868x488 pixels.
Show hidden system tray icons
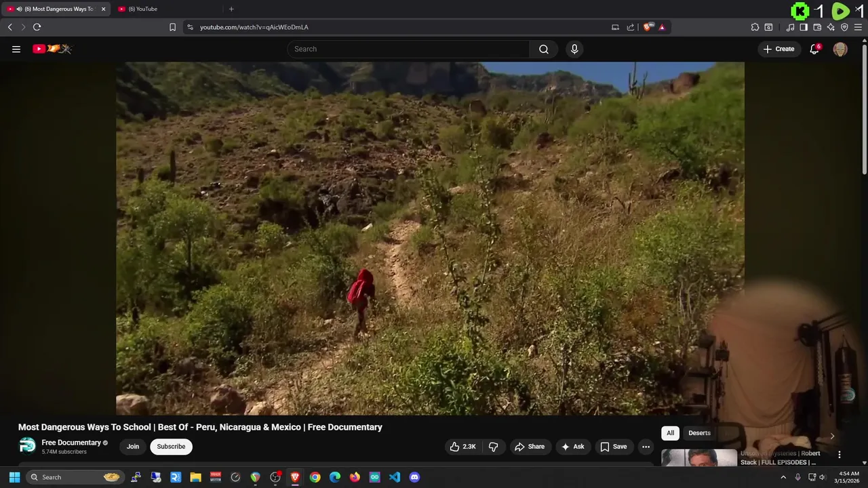tap(783, 477)
